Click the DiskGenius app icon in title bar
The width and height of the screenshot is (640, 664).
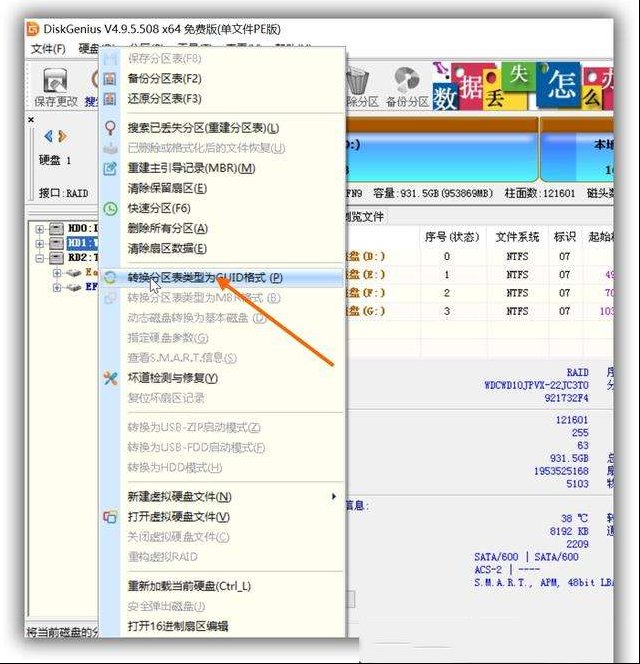pyautogui.click(x=33, y=29)
